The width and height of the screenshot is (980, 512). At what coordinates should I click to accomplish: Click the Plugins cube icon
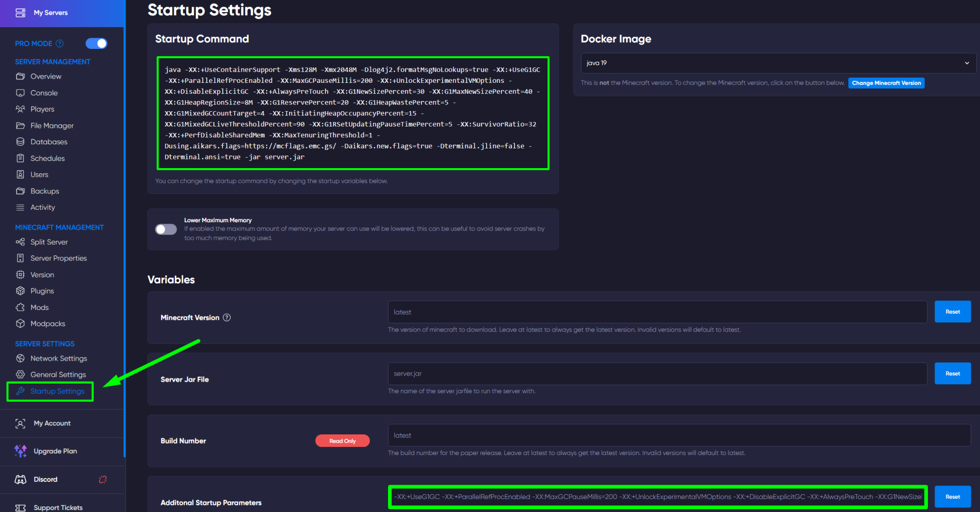pos(20,291)
